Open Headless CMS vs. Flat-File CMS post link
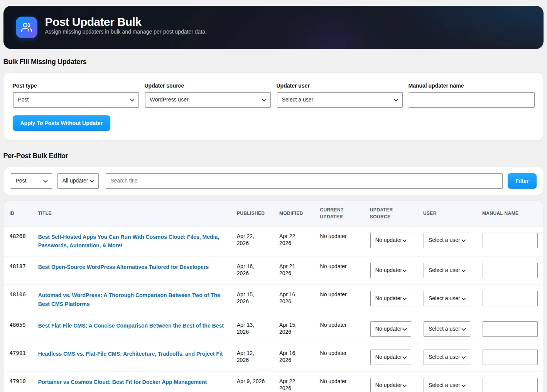Screen dimensions: 547x392 tap(130, 354)
